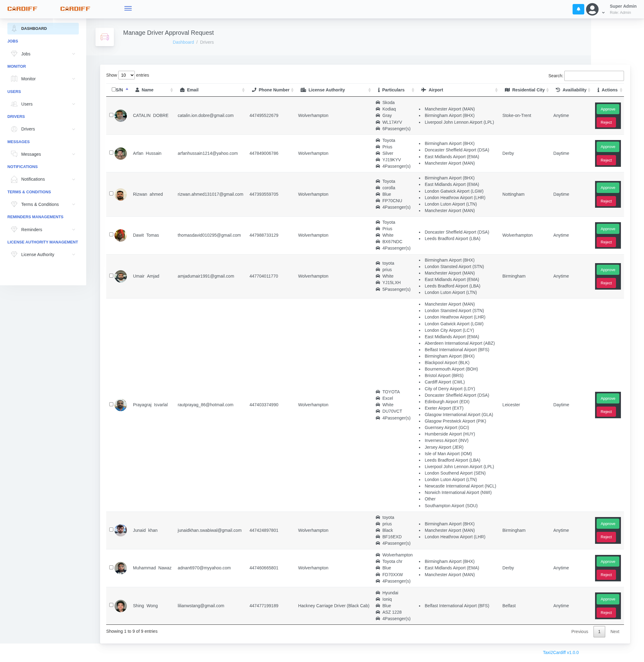644x662 pixels.
Task: Approve driver Arfan Hussain's request
Action: click(607, 147)
